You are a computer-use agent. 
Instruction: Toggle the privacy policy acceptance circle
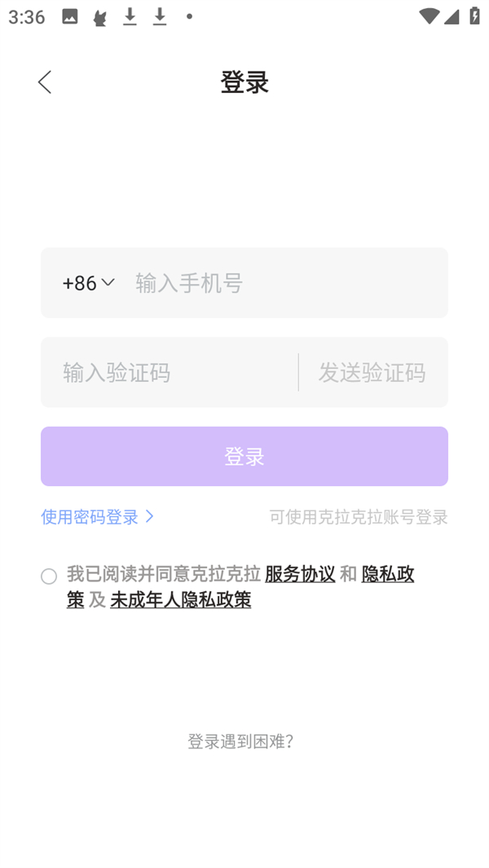pyautogui.click(x=48, y=576)
